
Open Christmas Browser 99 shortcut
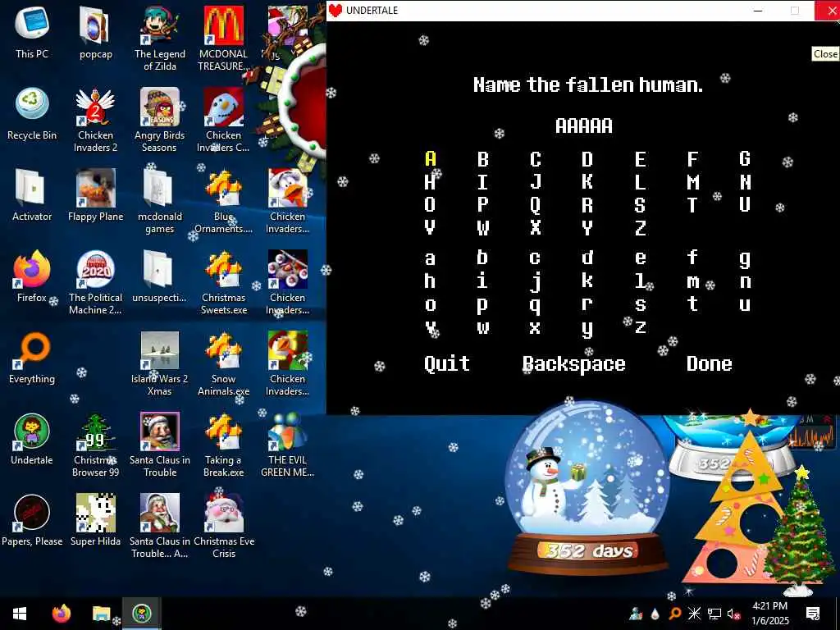(95, 445)
